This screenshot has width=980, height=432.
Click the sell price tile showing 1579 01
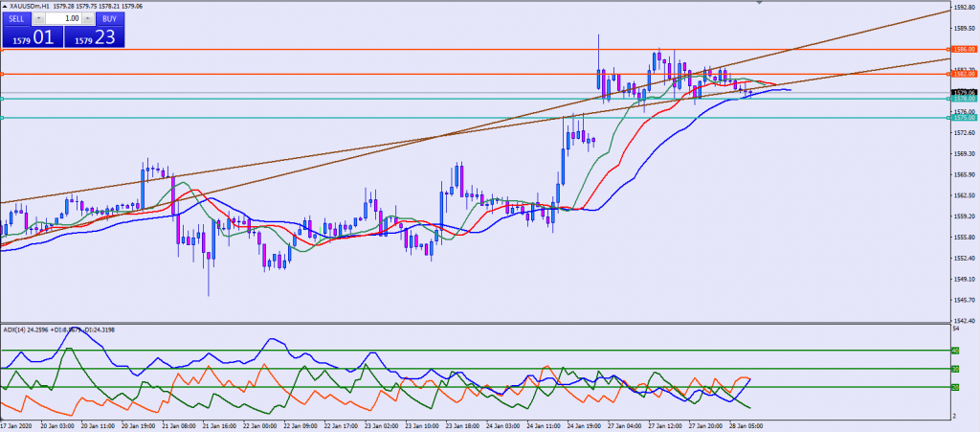pyautogui.click(x=32, y=38)
